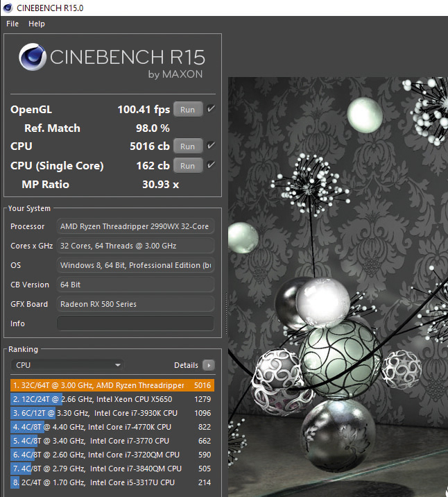448x497 pixels.
Task: Open the Help menu
Action: (x=37, y=24)
